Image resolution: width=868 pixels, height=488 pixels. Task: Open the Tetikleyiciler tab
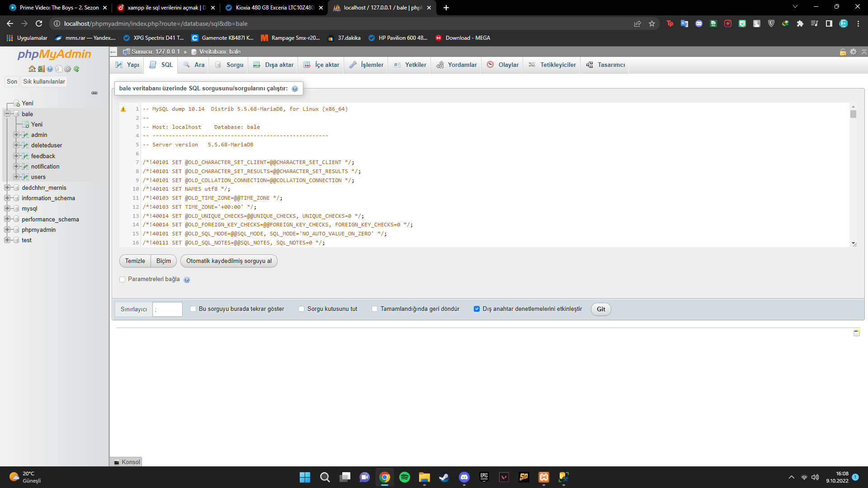pyautogui.click(x=552, y=65)
